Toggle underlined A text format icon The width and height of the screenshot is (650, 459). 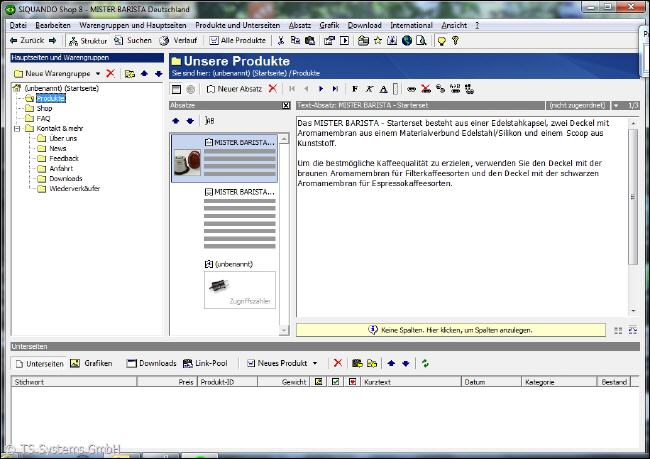pyautogui.click(x=383, y=89)
